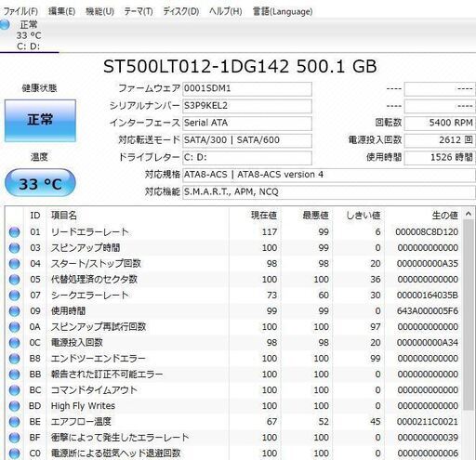
Task: Select the スピンアップ再試行回数 row name
Action: pos(99,327)
